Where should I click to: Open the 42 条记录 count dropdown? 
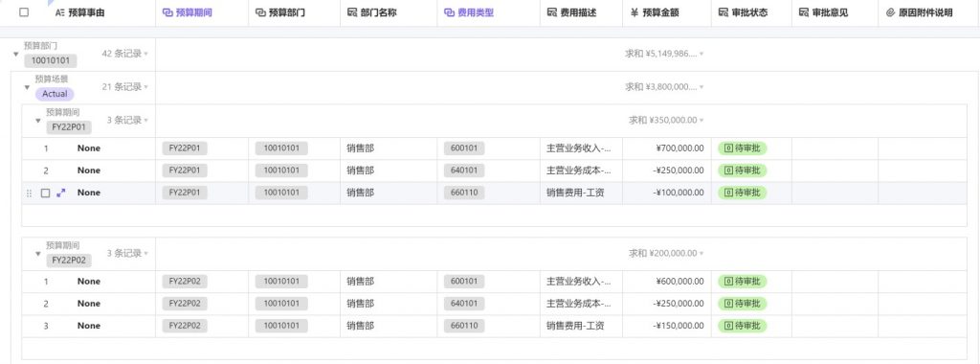tap(125, 54)
